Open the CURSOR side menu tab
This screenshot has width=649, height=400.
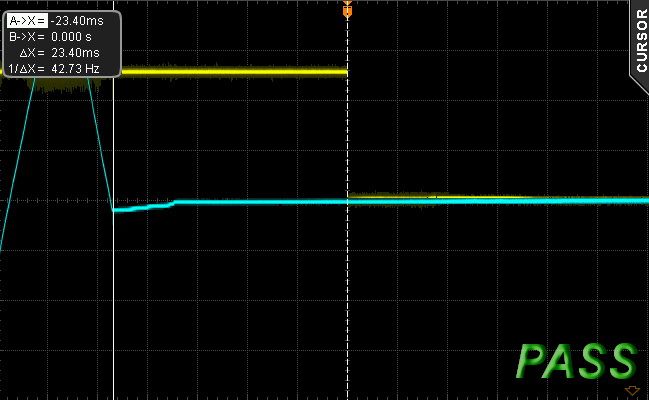[641, 41]
